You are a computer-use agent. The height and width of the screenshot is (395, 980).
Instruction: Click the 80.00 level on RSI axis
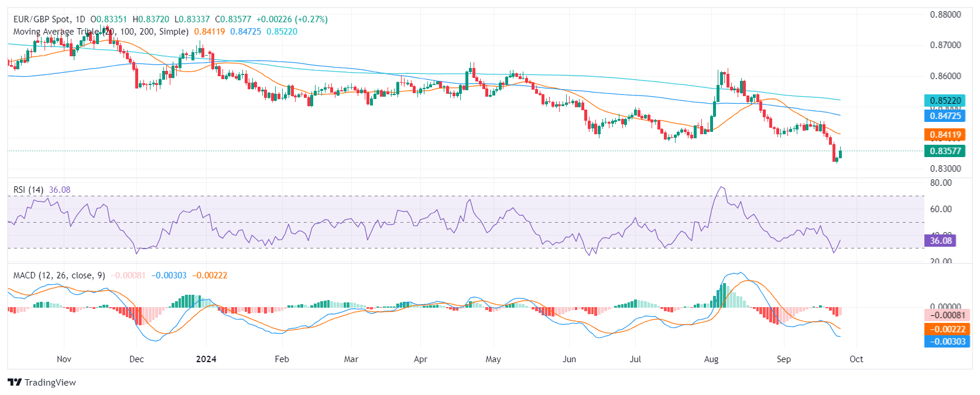[x=941, y=183]
